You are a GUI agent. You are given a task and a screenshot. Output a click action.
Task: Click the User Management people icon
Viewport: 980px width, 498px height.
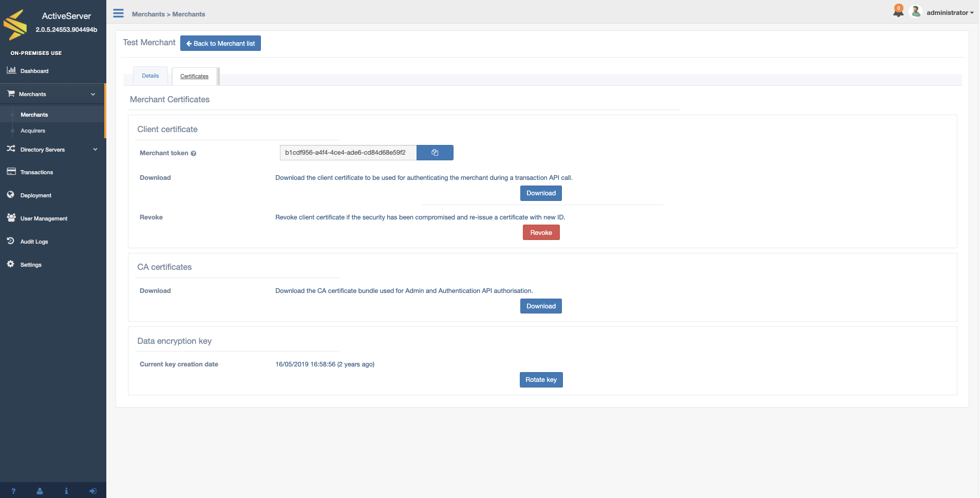11,218
